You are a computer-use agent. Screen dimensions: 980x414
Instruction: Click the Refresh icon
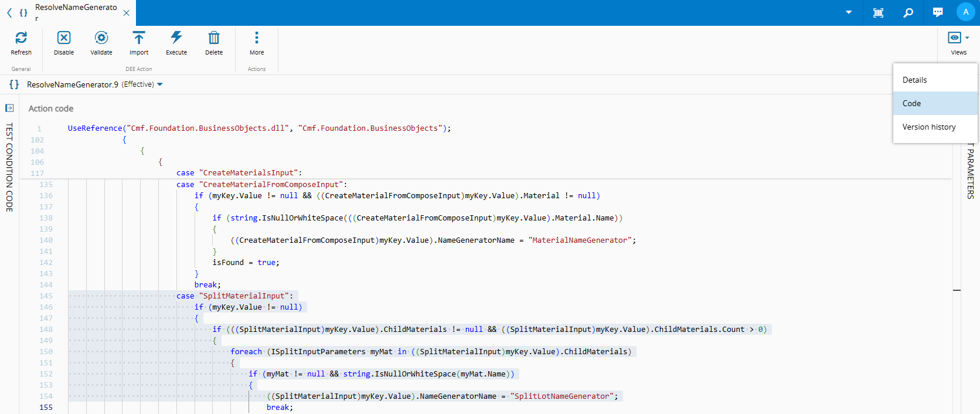pyautogui.click(x=21, y=38)
